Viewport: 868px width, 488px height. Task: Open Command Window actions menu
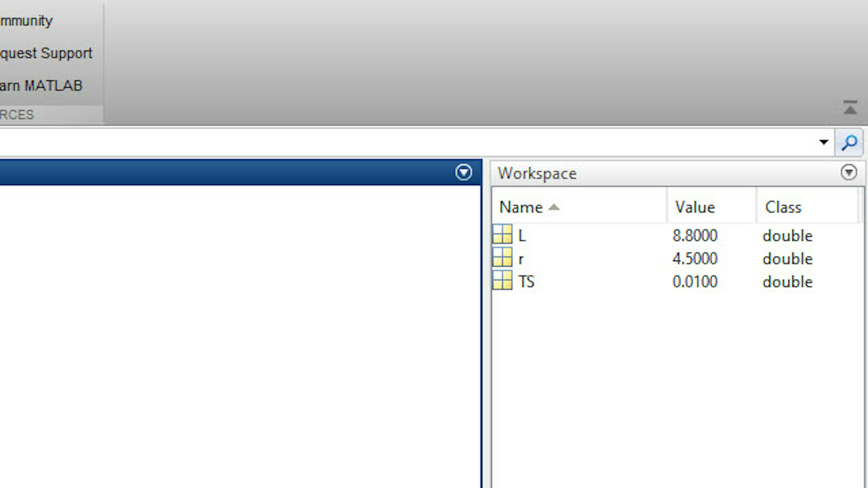point(464,172)
